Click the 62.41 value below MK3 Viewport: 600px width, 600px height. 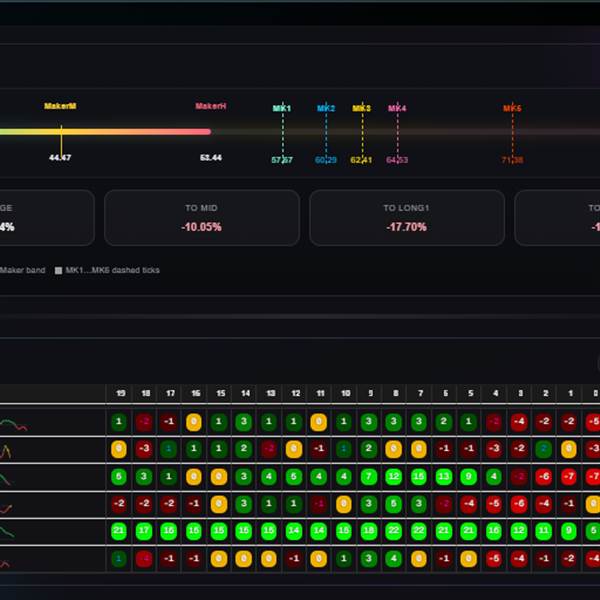tap(361, 160)
